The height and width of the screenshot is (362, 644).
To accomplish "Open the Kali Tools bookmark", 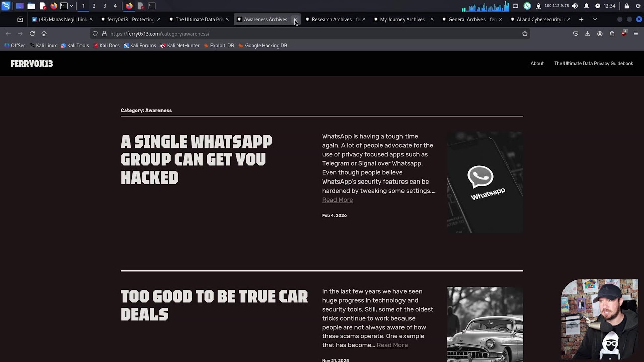I will tap(75, 45).
